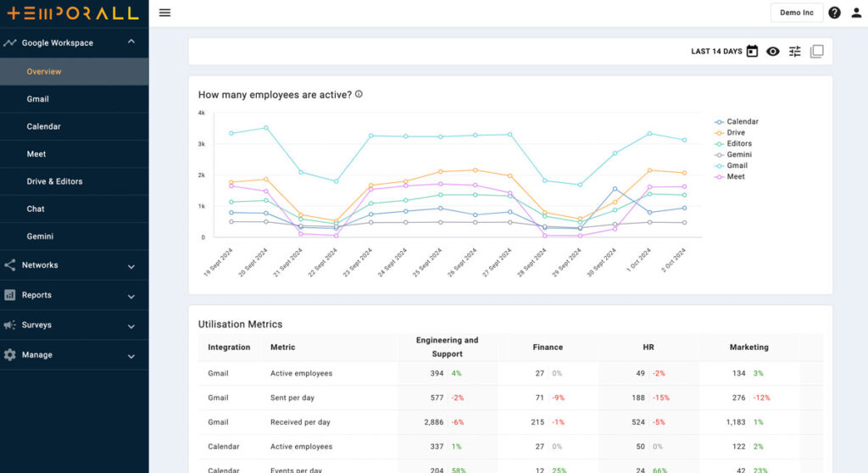Click the Networks share icon

tap(10, 264)
